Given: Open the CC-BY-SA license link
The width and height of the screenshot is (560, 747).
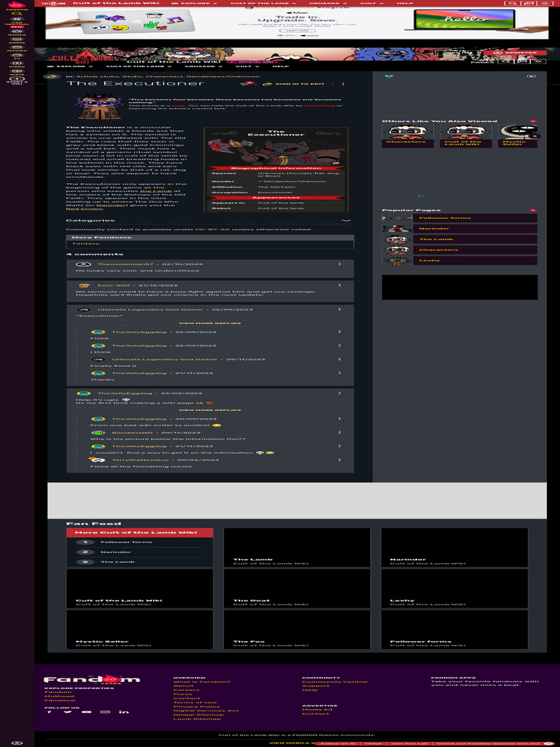Looking at the screenshot, I should (212, 230).
